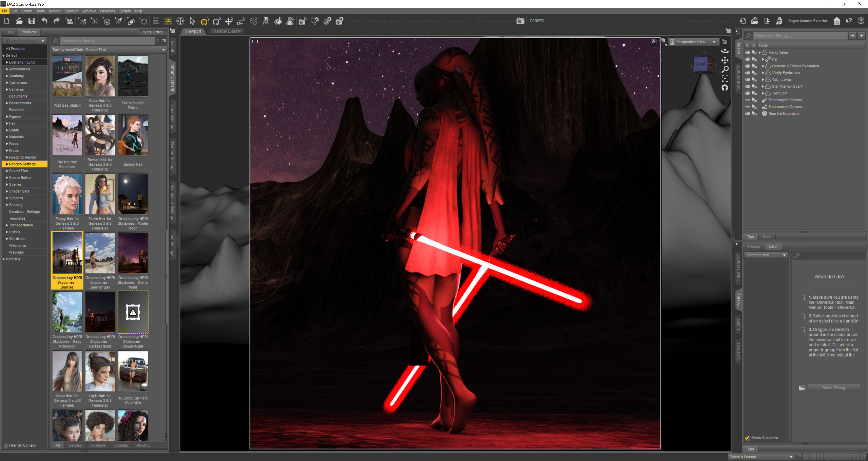Create a new spotlight from the toolbar
Image resolution: width=868 pixels, height=461 pixels.
point(119,21)
